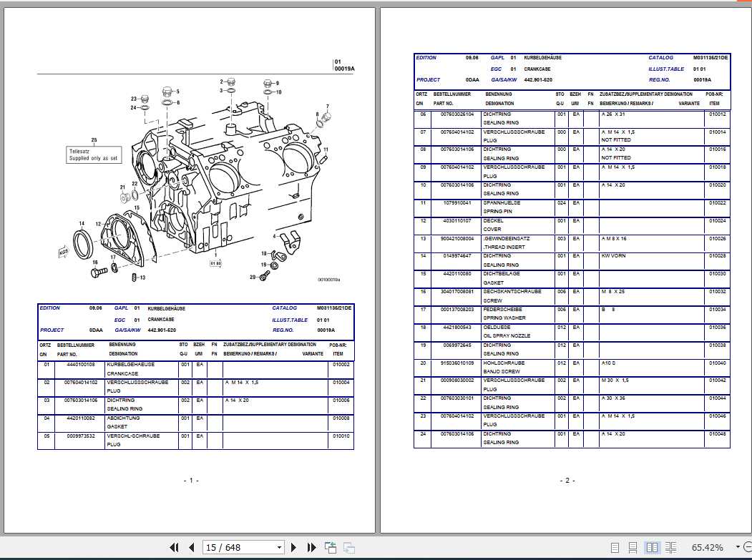Jump to the first page
The width and height of the screenshot is (752, 560).
[x=174, y=546]
